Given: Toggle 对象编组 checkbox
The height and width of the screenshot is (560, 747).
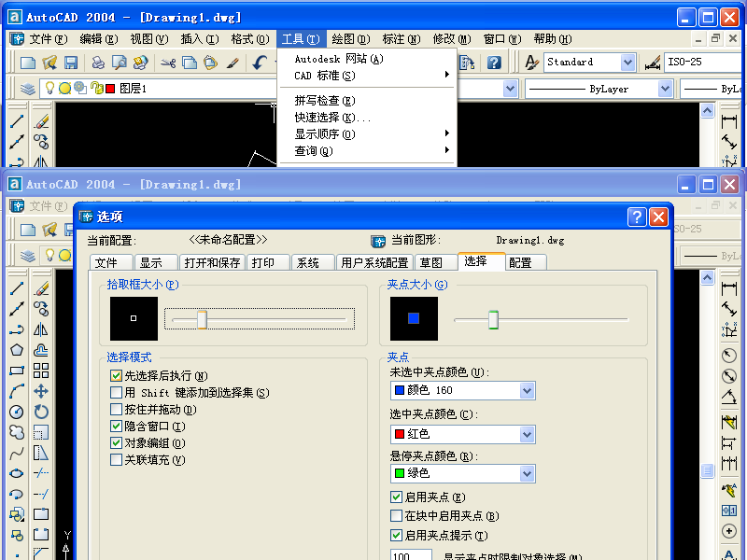Looking at the screenshot, I should pos(116,442).
